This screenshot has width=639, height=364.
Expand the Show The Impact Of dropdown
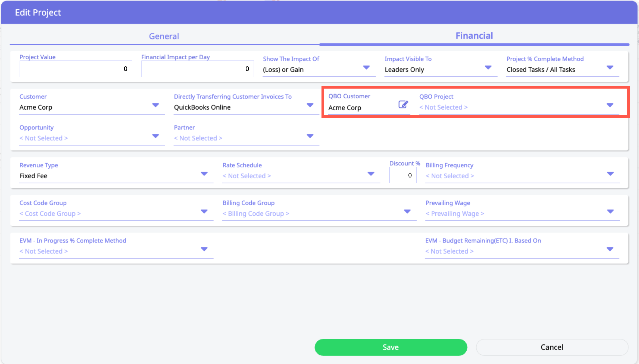point(366,68)
